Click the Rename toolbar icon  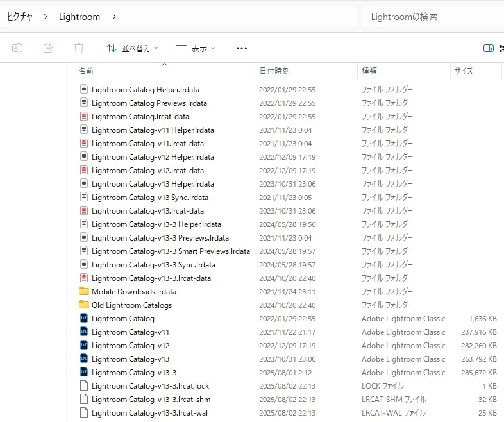point(17,48)
